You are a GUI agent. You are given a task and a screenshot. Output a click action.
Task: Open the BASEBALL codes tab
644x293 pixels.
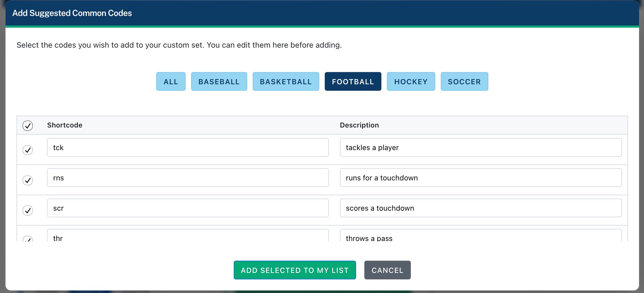click(x=219, y=81)
